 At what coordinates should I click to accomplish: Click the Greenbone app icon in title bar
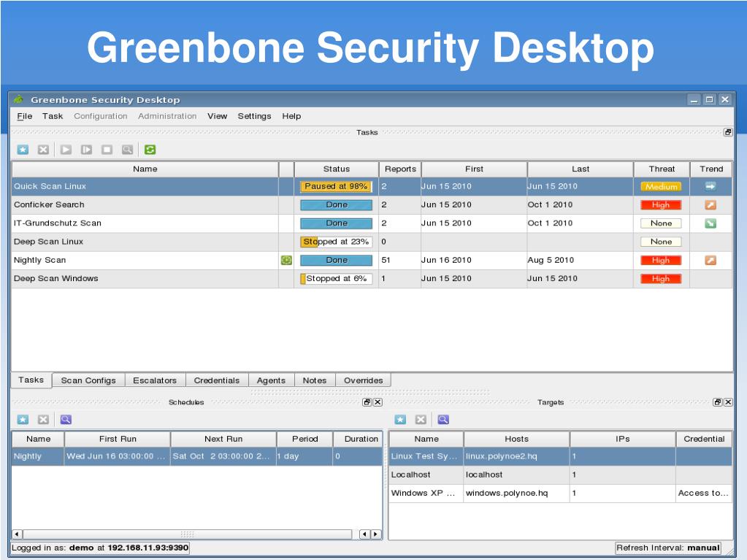click(18, 99)
